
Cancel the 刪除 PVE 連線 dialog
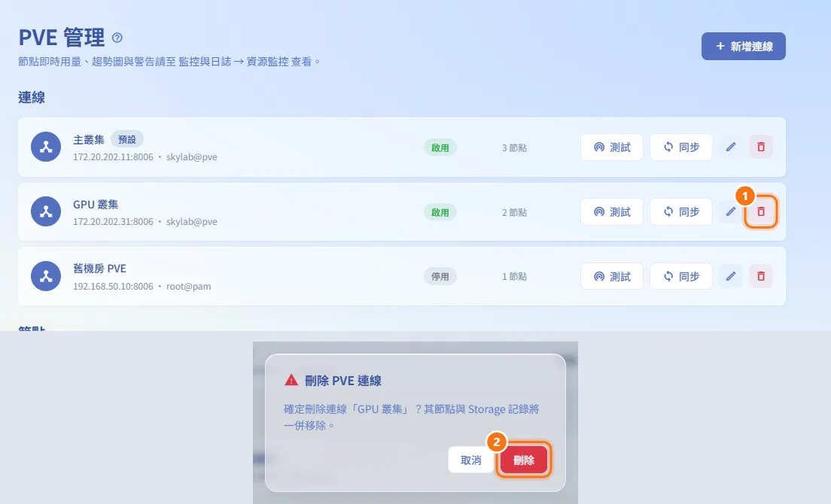coord(470,460)
